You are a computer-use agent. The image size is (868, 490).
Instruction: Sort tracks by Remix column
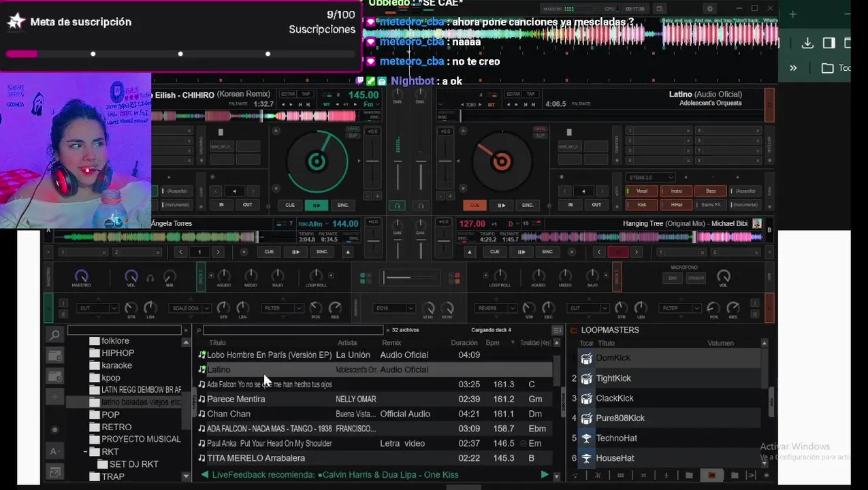[391, 343]
